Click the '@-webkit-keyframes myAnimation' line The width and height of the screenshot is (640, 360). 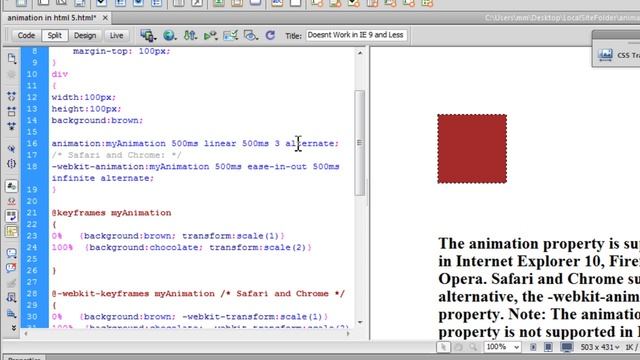[198, 293]
